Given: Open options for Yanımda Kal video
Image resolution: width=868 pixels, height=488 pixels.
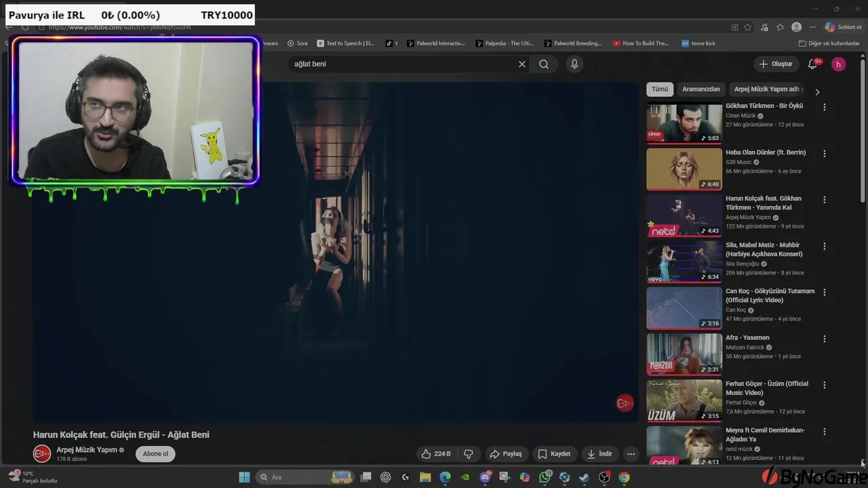Looking at the screenshot, I should [825, 200].
